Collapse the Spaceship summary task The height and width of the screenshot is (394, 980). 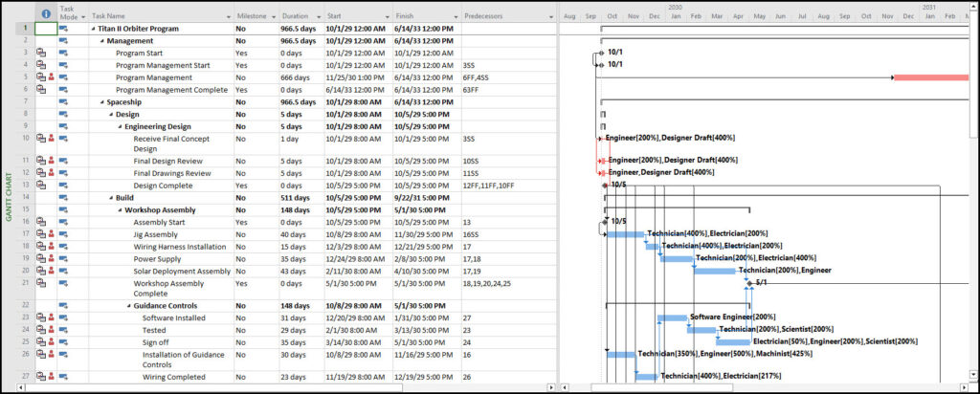coord(102,101)
